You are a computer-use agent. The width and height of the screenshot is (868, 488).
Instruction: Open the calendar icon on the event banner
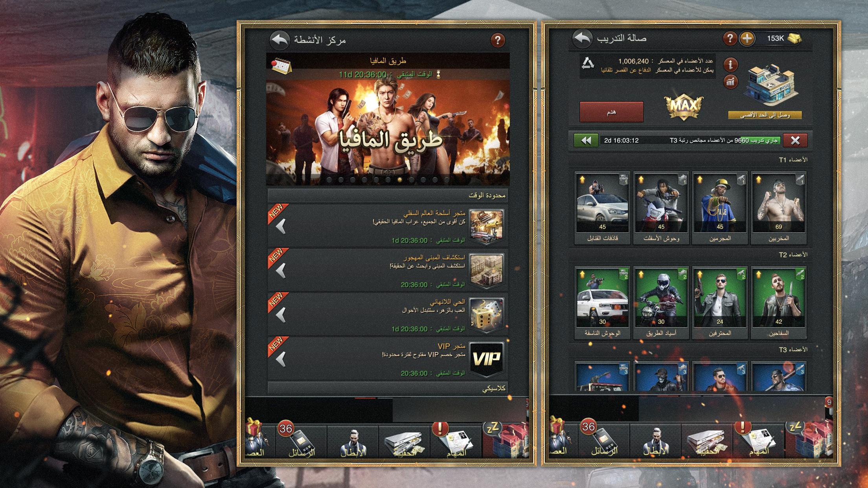(x=281, y=66)
